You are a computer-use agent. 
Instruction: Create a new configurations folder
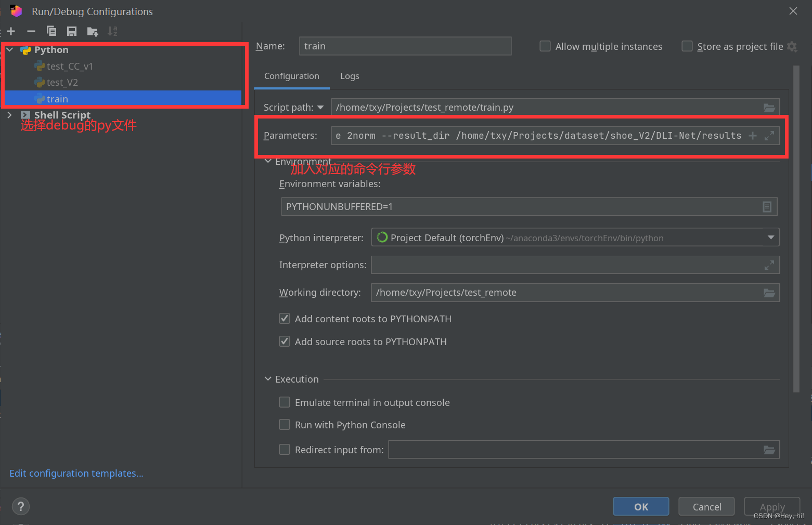pyautogui.click(x=92, y=31)
